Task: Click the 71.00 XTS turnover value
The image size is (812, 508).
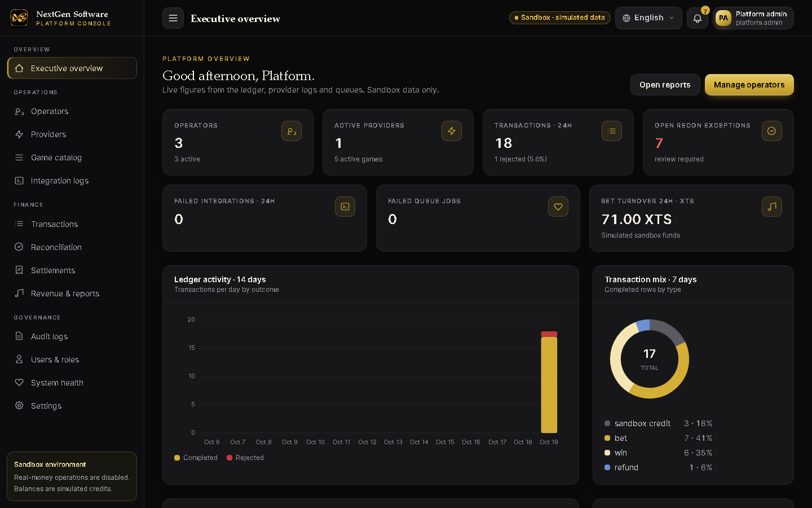Action: click(637, 219)
